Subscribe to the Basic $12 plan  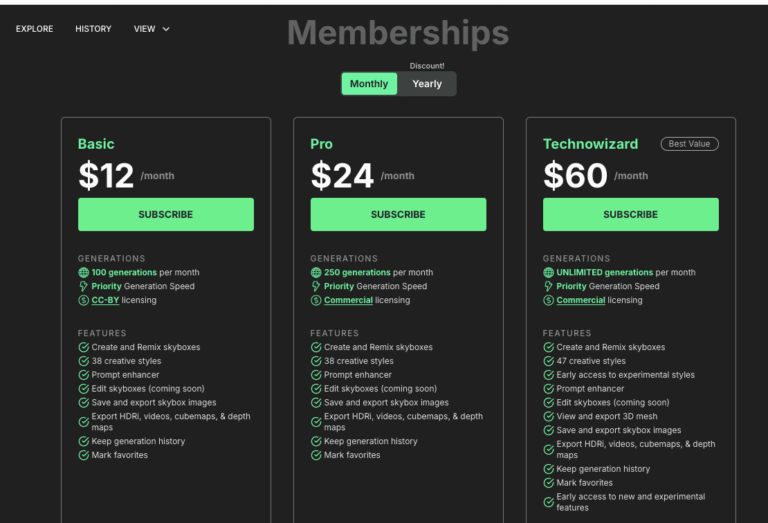[x=166, y=214]
